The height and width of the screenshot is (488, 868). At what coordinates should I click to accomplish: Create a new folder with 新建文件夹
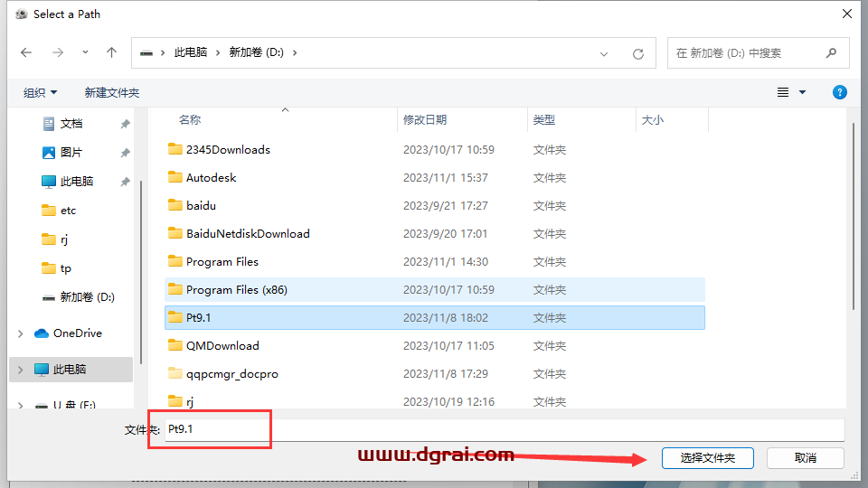click(112, 92)
